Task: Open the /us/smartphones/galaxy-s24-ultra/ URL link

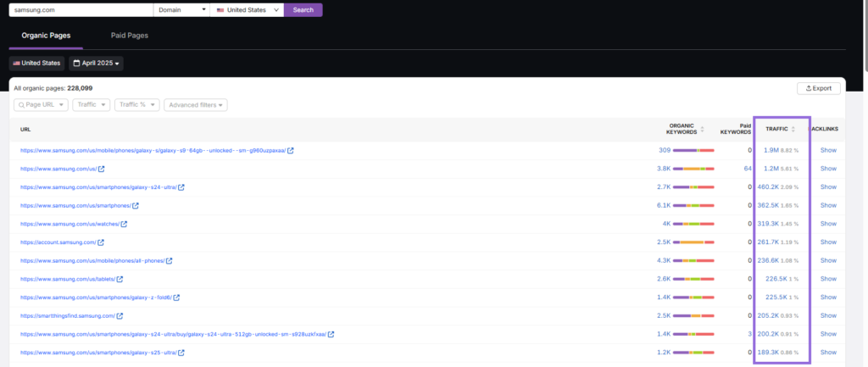Action: (x=98, y=187)
